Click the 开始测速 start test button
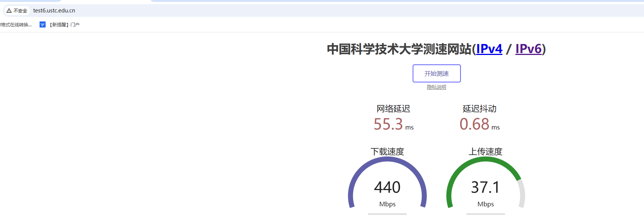 [x=436, y=73]
